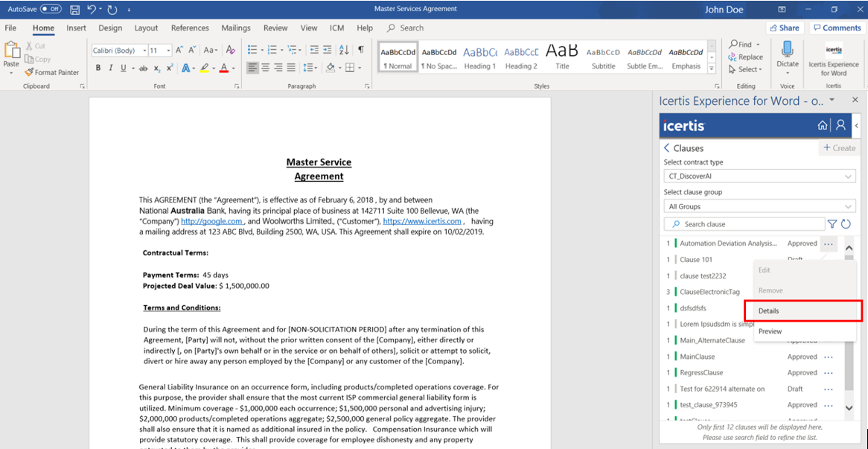Click the Create clause button
868x449 pixels.
838,148
